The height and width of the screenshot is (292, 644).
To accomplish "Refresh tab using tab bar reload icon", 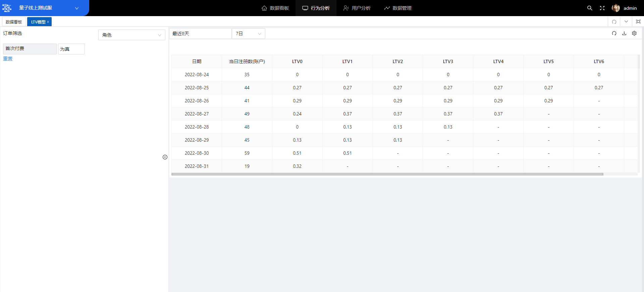I will tap(614, 22).
